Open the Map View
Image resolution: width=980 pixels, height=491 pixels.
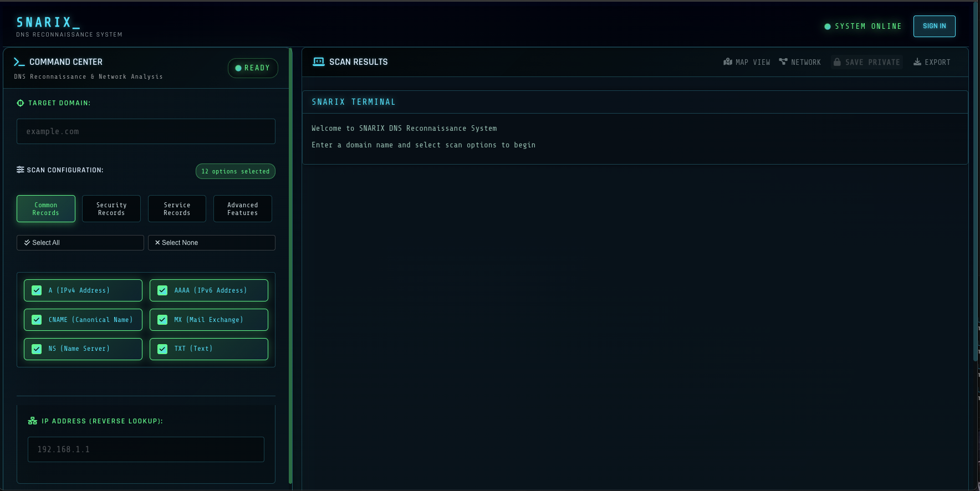747,62
